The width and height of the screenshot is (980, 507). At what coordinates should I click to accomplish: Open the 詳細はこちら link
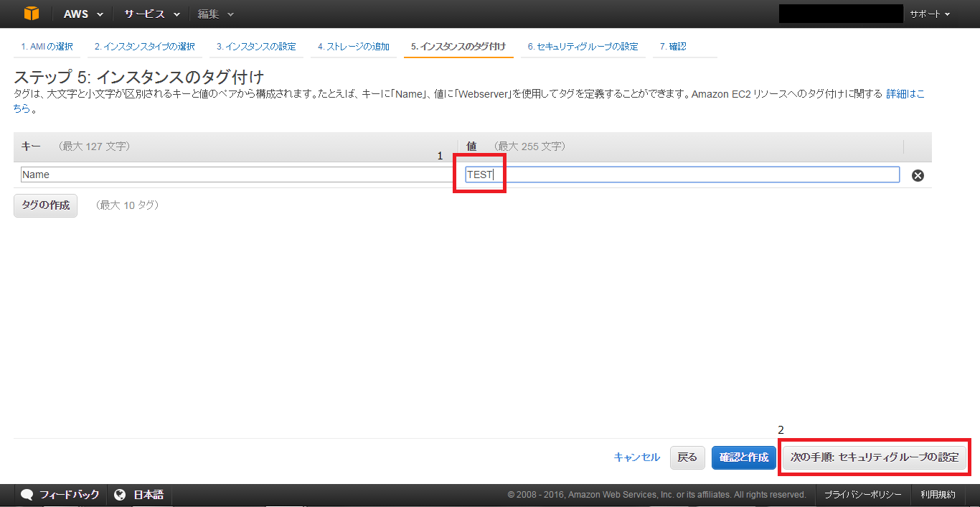point(905,94)
